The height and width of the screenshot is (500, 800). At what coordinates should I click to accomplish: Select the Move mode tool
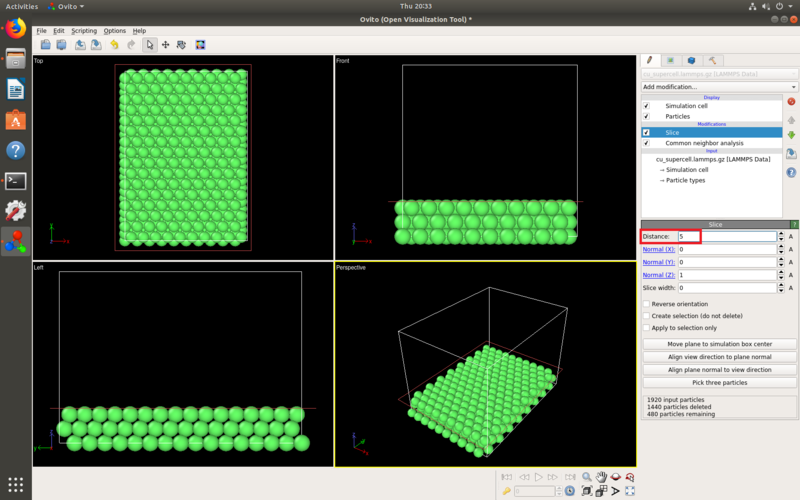point(165,45)
